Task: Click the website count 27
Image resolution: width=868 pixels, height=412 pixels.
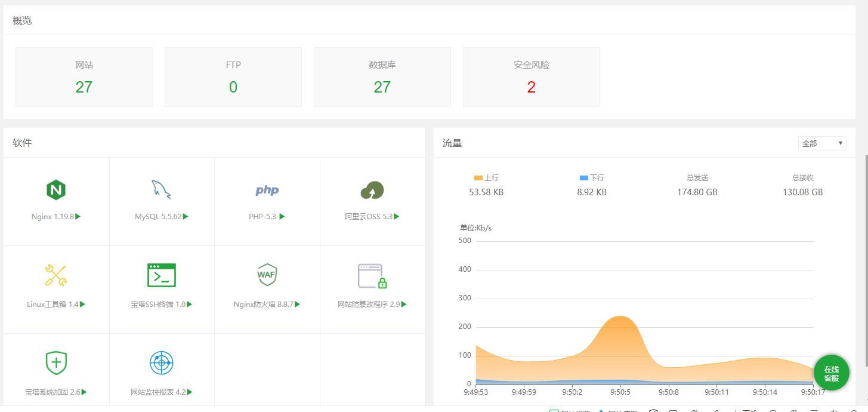Action: [x=84, y=87]
